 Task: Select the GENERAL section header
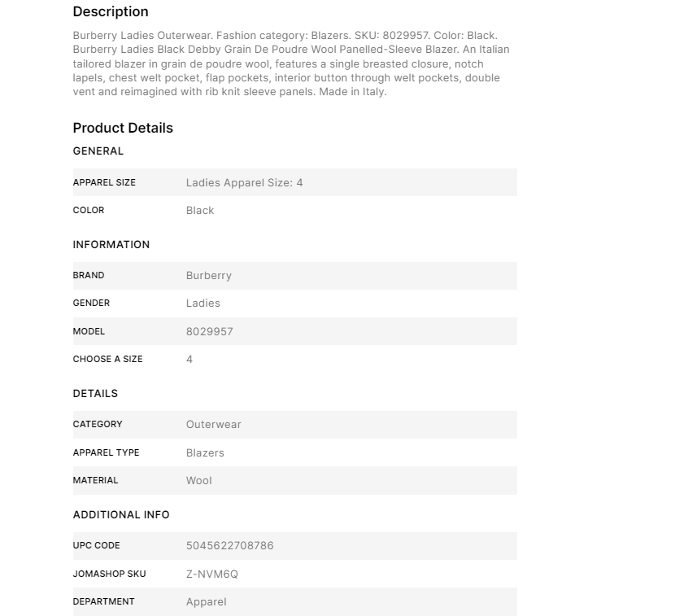98,151
